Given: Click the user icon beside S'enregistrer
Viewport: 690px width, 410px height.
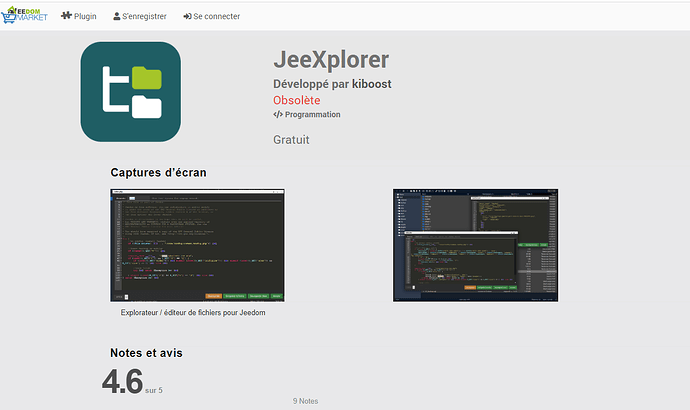Looking at the screenshot, I should 117,16.
